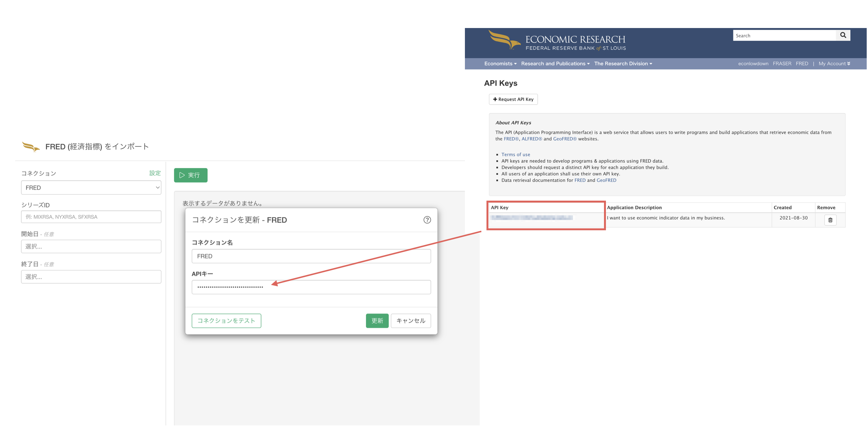Open the ALFRED® website link
This screenshot has width=868, height=438.
coord(531,138)
